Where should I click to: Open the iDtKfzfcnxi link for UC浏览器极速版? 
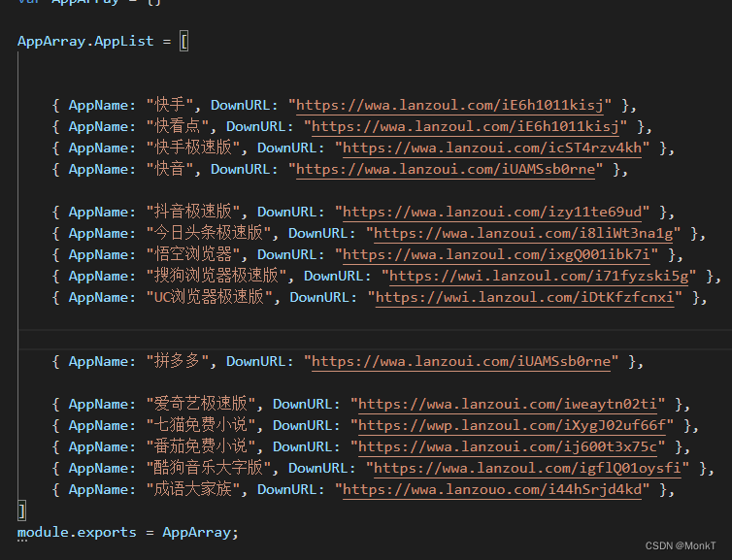pos(524,297)
